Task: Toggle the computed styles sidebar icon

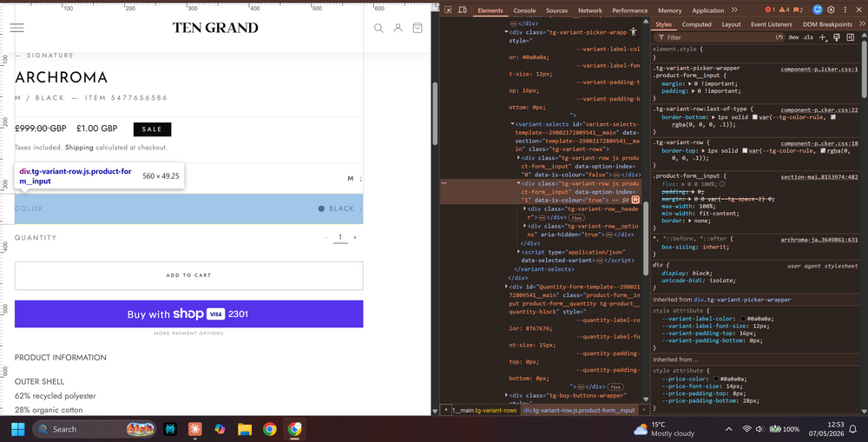Action: [851, 37]
